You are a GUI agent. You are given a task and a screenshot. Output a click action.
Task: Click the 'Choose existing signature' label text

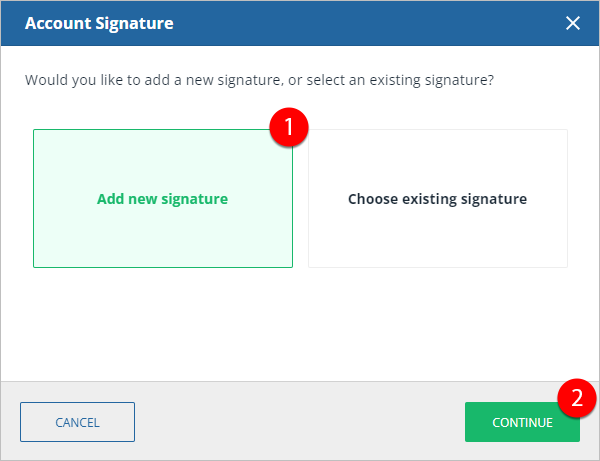[x=437, y=199]
